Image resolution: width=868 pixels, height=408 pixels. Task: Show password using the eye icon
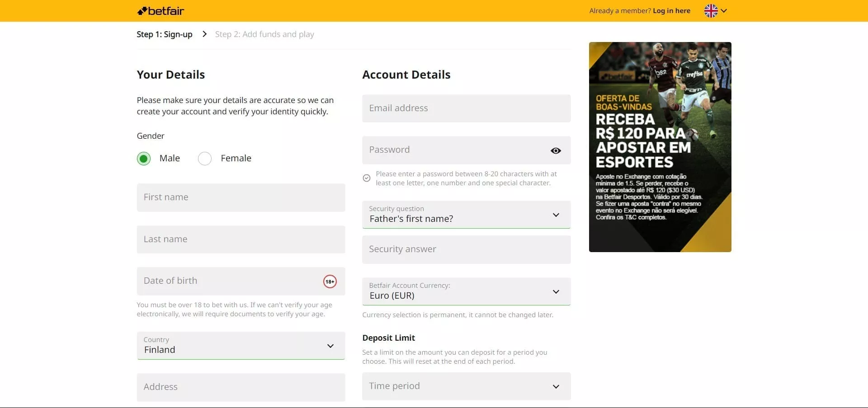(556, 150)
